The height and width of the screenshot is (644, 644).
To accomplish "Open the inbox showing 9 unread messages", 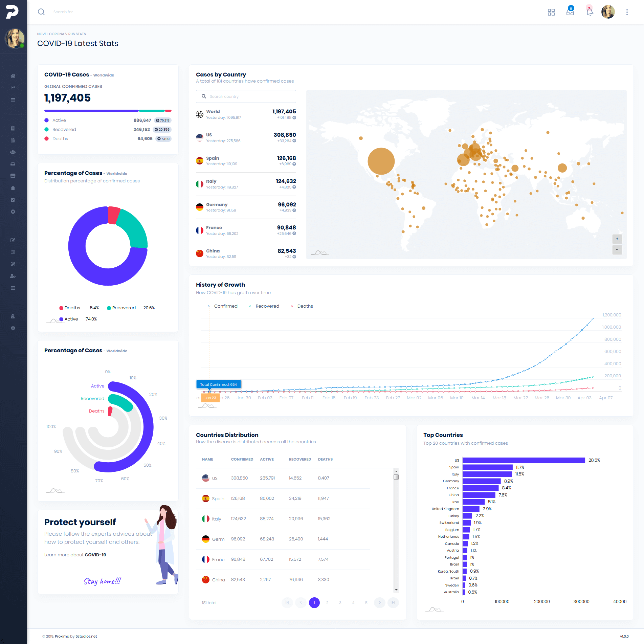I will click(570, 13).
